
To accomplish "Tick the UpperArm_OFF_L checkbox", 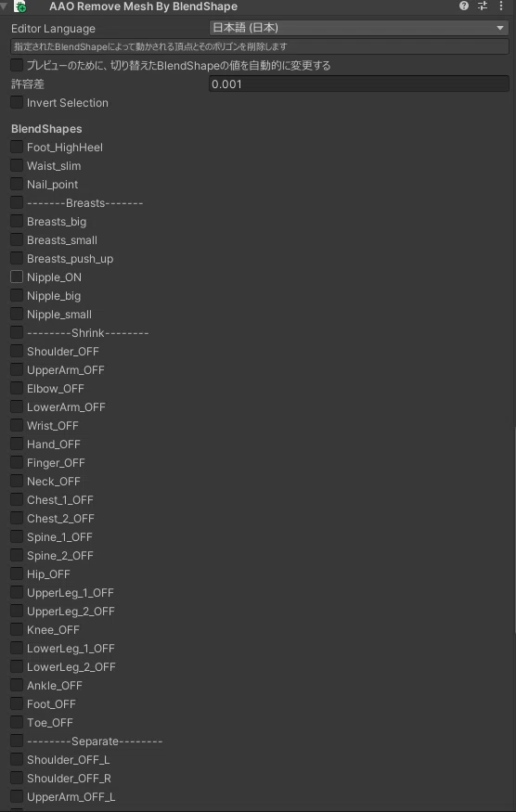I will [x=17, y=796].
